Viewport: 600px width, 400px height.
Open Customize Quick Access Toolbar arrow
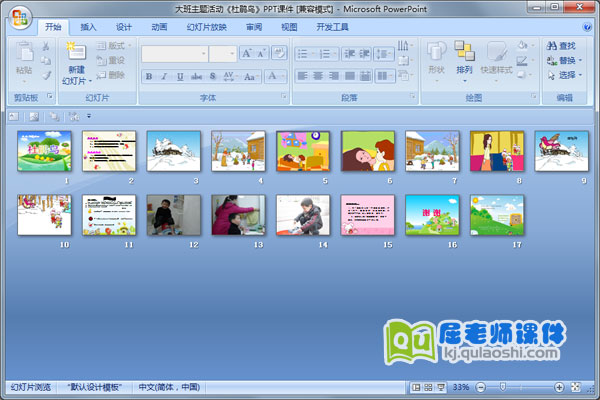point(89,116)
